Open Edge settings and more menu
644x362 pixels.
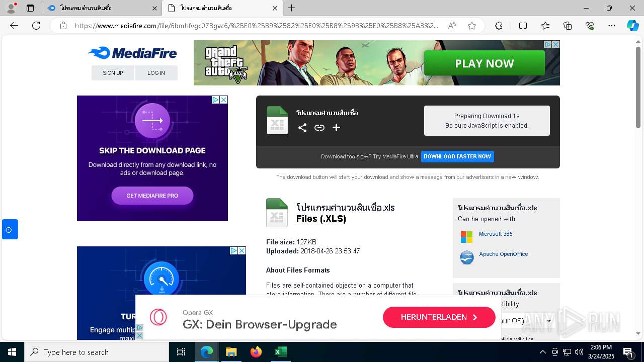pos(612,26)
